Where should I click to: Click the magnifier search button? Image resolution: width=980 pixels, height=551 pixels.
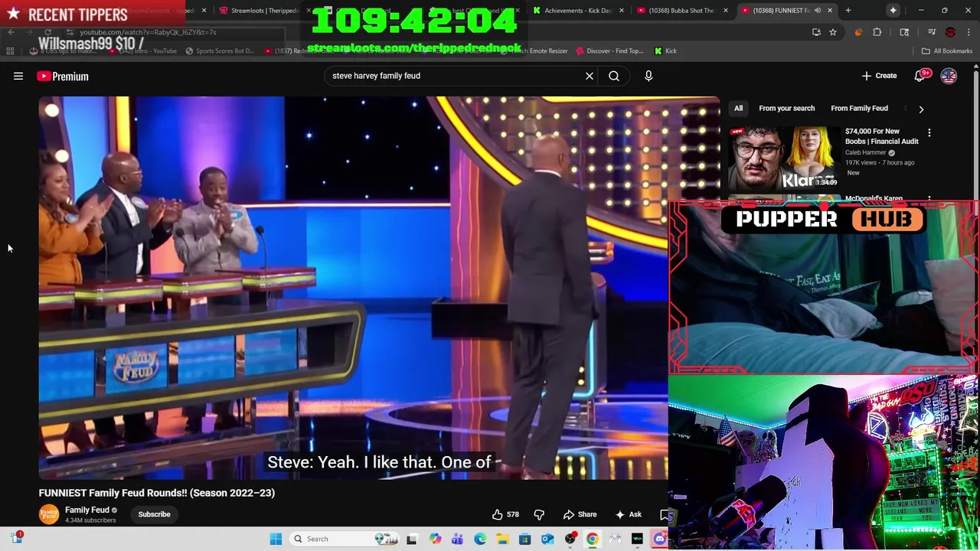(x=614, y=76)
